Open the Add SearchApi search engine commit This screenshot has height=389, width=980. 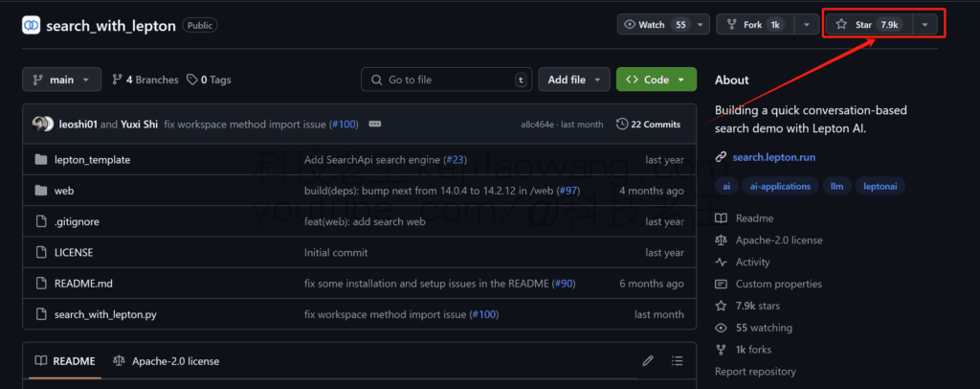[x=372, y=159]
